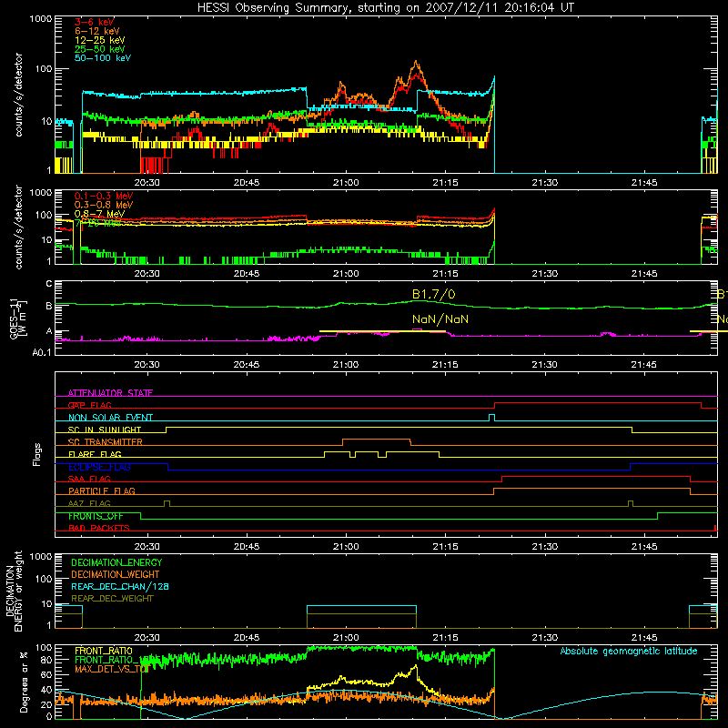The width and height of the screenshot is (728, 728).
Task: Click the FLARE_FLAG raised segment near 21:00
Action: [x=337, y=451]
